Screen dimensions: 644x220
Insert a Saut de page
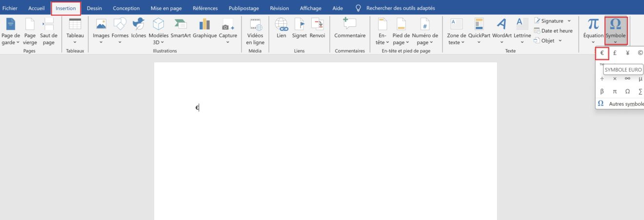[x=48, y=24]
